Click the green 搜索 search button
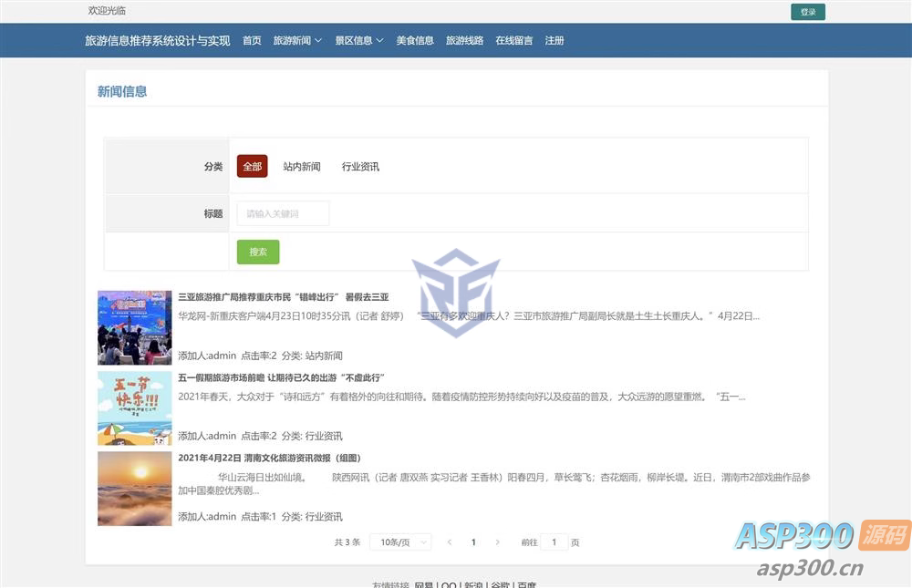Image resolution: width=912 pixels, height=588 pixels. (258, 252)
